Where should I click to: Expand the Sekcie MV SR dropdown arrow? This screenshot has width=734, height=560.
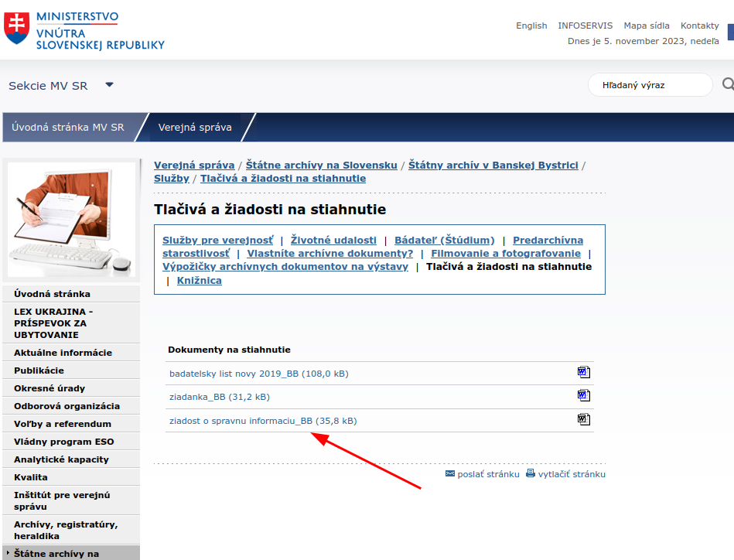(109, 85)
